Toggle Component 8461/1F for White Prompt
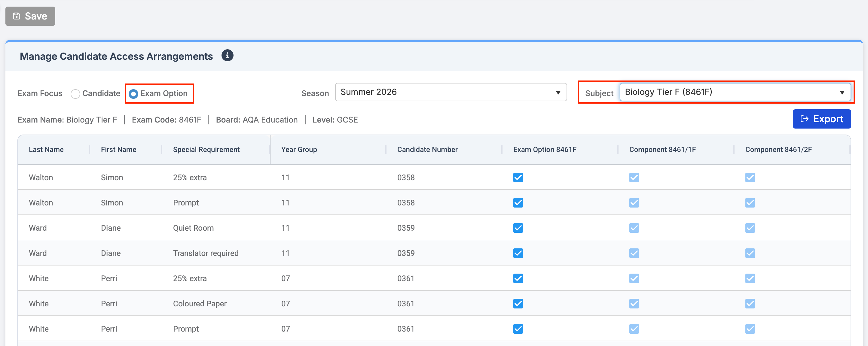The image size is (868, 346). tap(634, 329)
